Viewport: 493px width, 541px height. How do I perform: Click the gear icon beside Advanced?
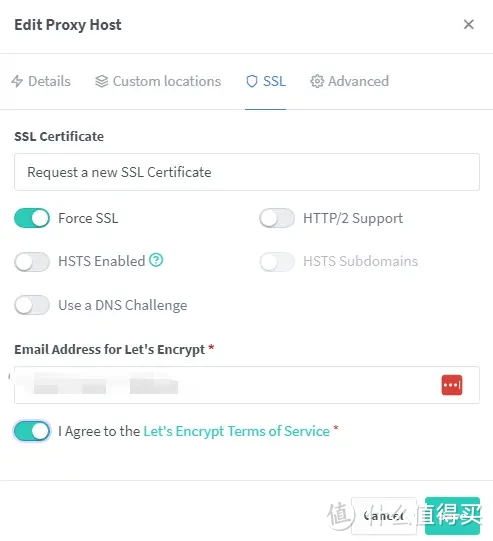[x=317, y=81]
